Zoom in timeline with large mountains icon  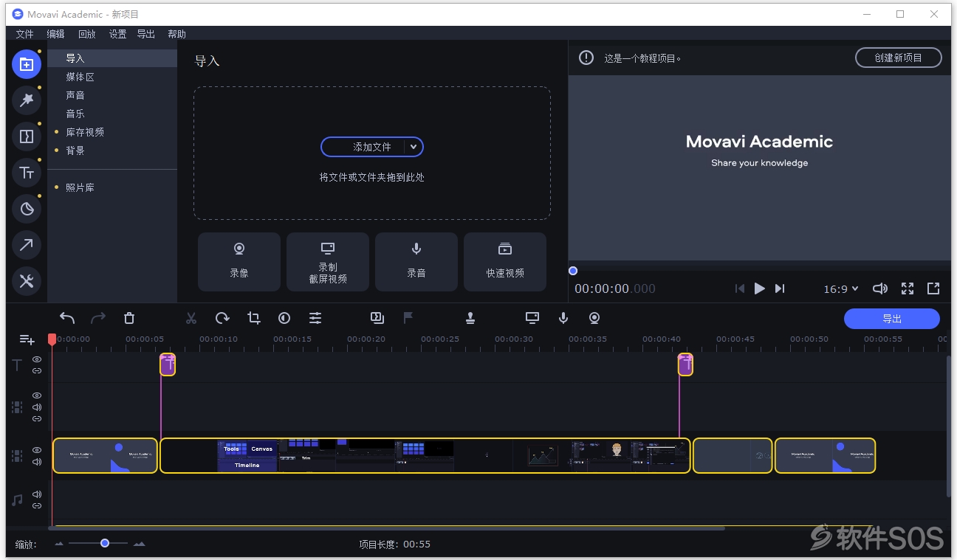(x=140, y=544)
